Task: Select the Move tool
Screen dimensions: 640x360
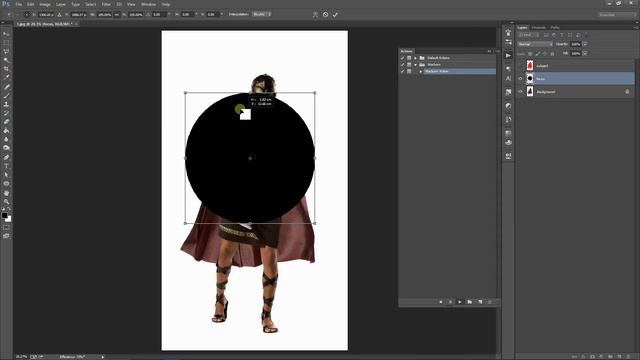Action: click(x=6, y=34)
